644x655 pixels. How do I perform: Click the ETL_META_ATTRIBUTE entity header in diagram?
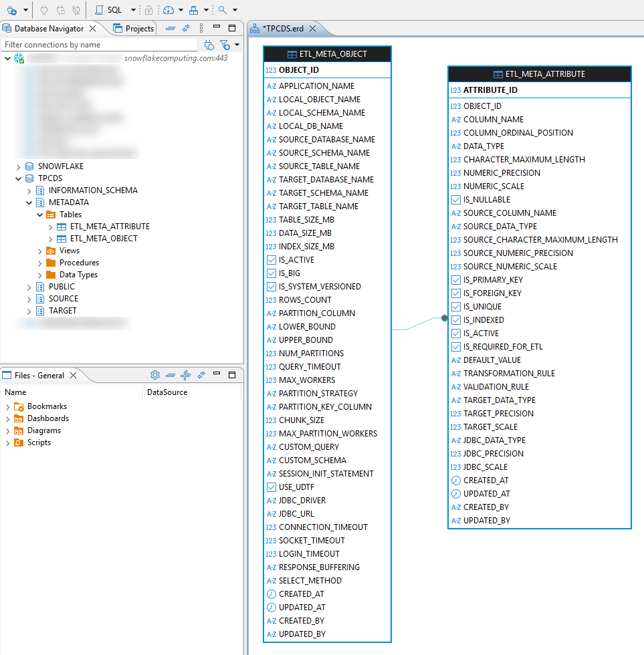click(539, 74)
